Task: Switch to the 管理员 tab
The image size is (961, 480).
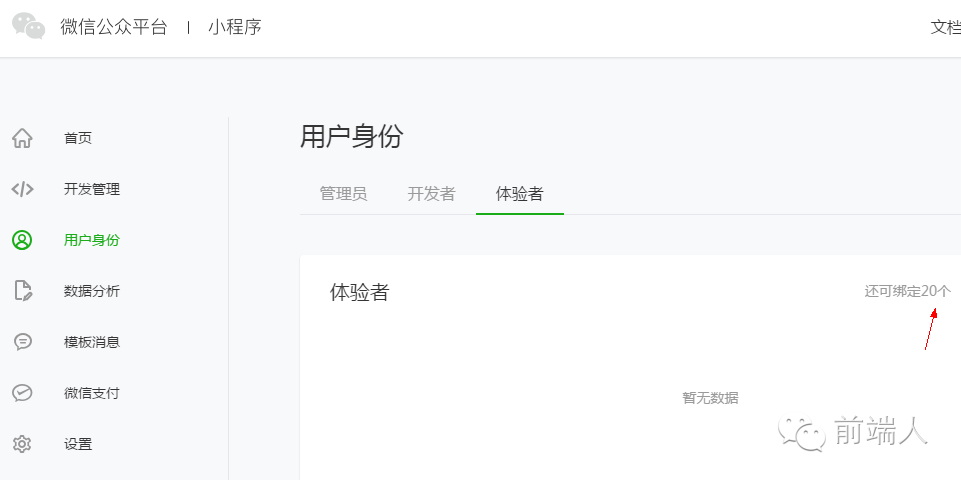Action: 343,194
